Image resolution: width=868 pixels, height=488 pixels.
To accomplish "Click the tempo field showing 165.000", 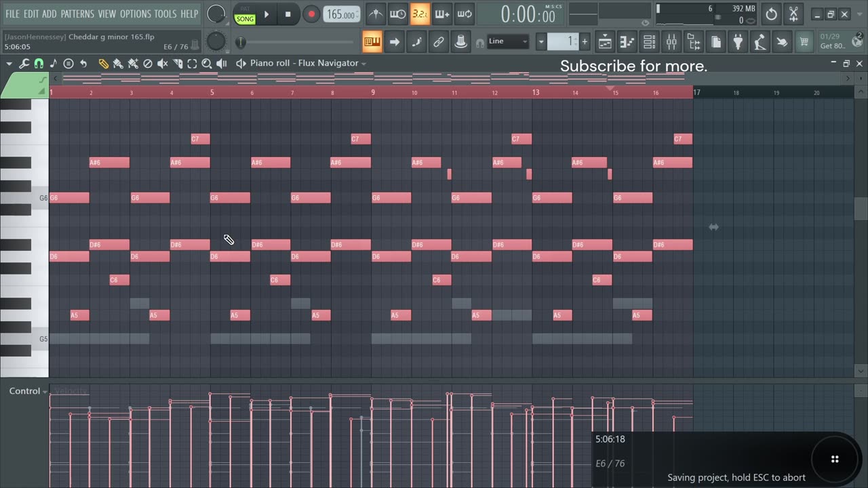I will (342, 14).
